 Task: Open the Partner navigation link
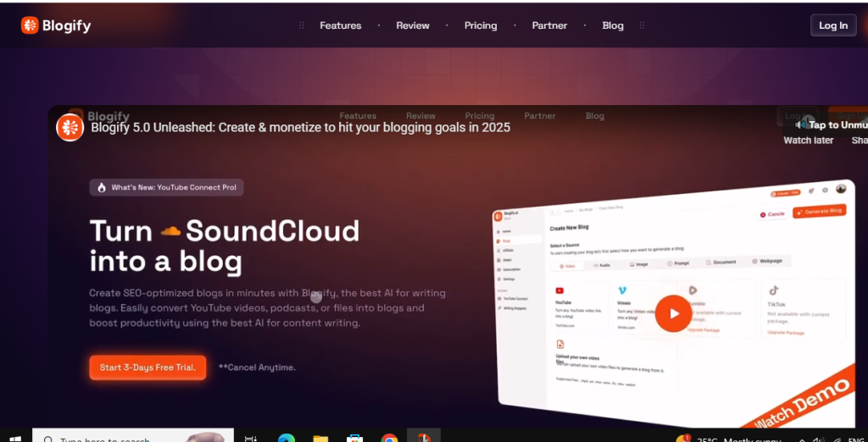tap(549, 25)
